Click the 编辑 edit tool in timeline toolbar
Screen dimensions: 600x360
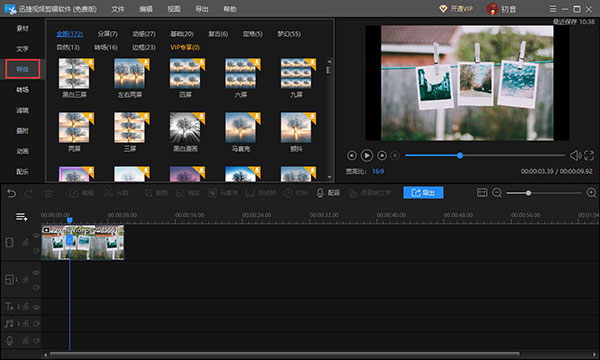click(x=81, y=193)
